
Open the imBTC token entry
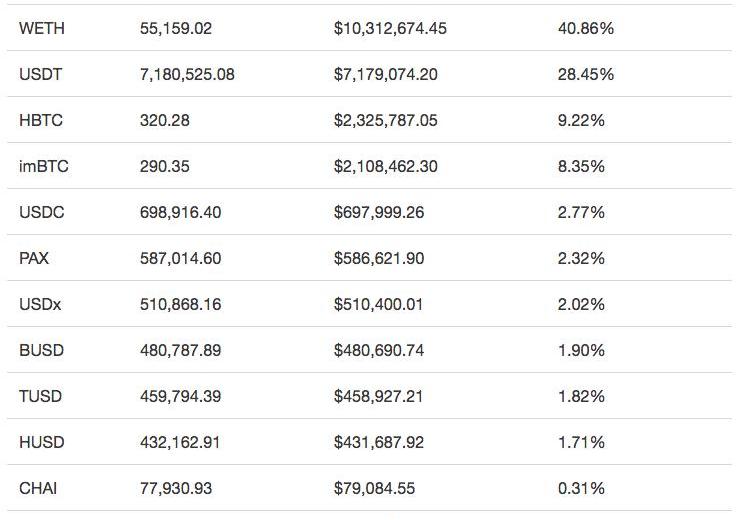(x=44, y=167)
